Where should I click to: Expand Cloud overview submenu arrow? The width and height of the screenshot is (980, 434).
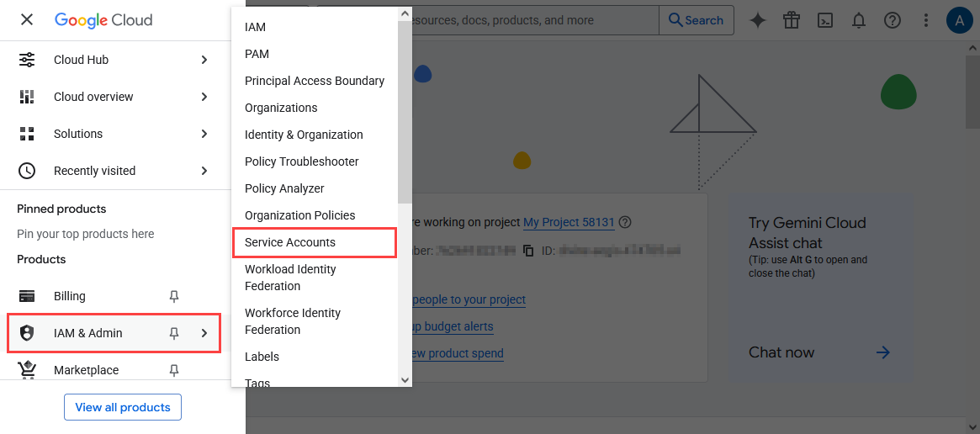(204, 97)
